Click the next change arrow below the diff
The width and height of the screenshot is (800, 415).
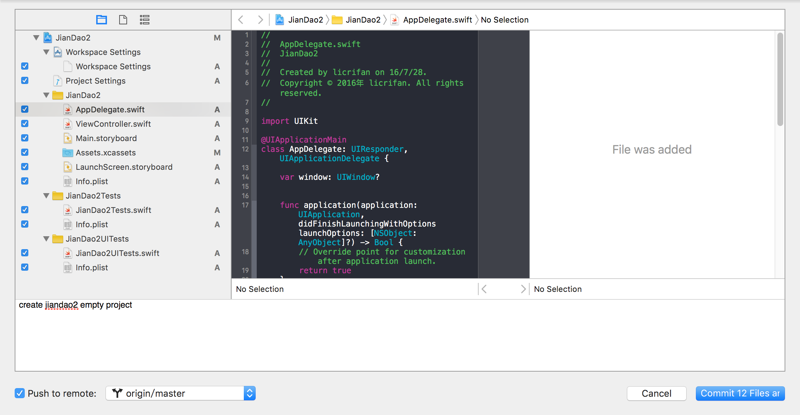(523, 289)
